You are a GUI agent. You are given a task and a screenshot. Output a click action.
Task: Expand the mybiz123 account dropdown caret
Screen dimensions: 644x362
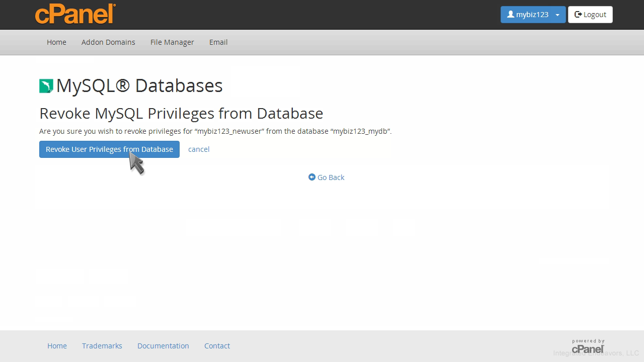[x=557, y=15]
